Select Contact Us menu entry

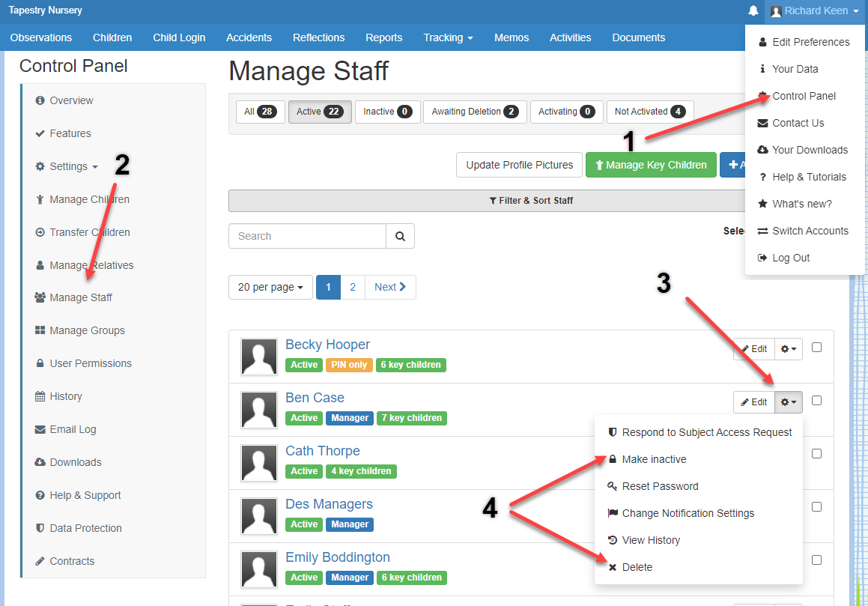pyautogui.click(x=804, y=123)
